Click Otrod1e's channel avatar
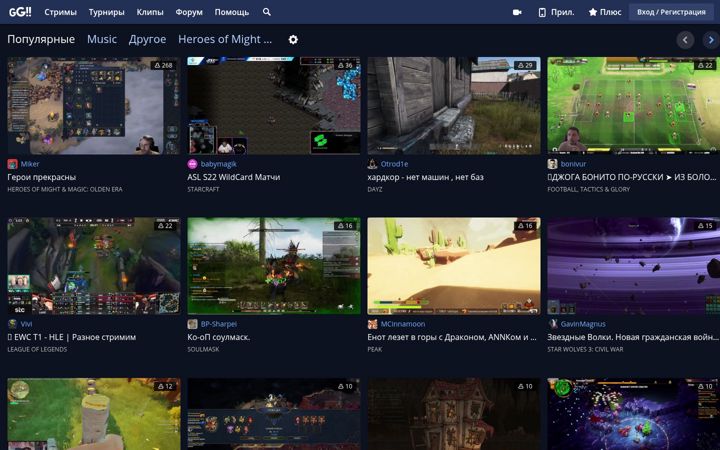The height and width of the screenshot is (450, 720). tap(372, 164)
